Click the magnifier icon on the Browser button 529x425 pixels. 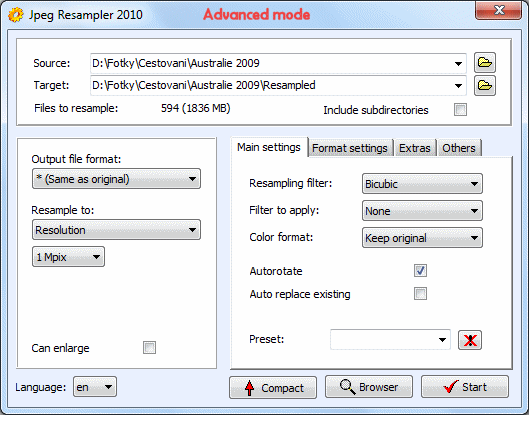coord(347,387)
